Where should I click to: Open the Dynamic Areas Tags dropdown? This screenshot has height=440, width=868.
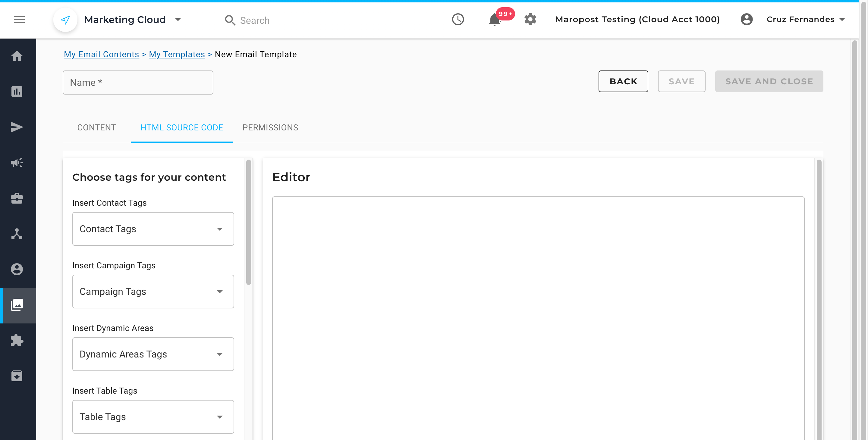(153, 354)
